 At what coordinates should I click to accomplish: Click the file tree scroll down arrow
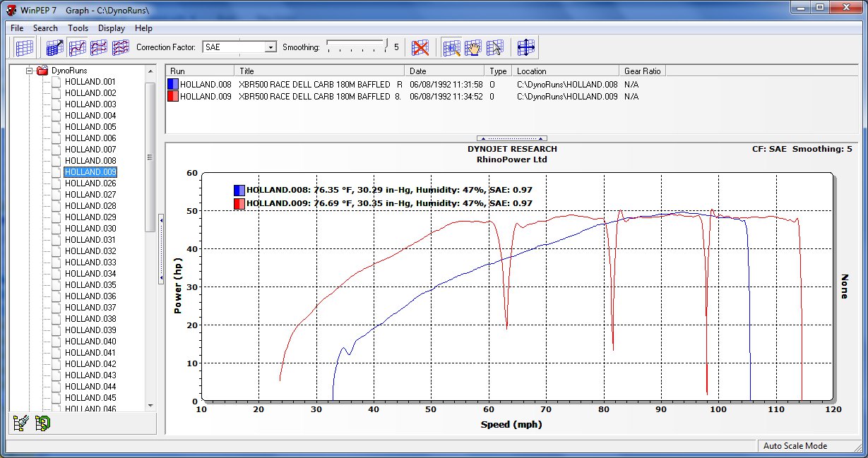click(x=150, y=405)
